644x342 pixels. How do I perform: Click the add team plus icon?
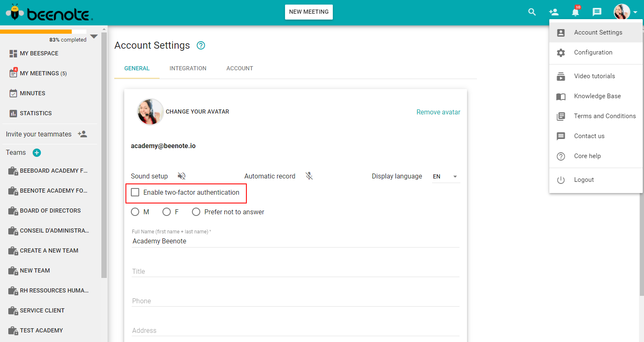coord(37,153)
